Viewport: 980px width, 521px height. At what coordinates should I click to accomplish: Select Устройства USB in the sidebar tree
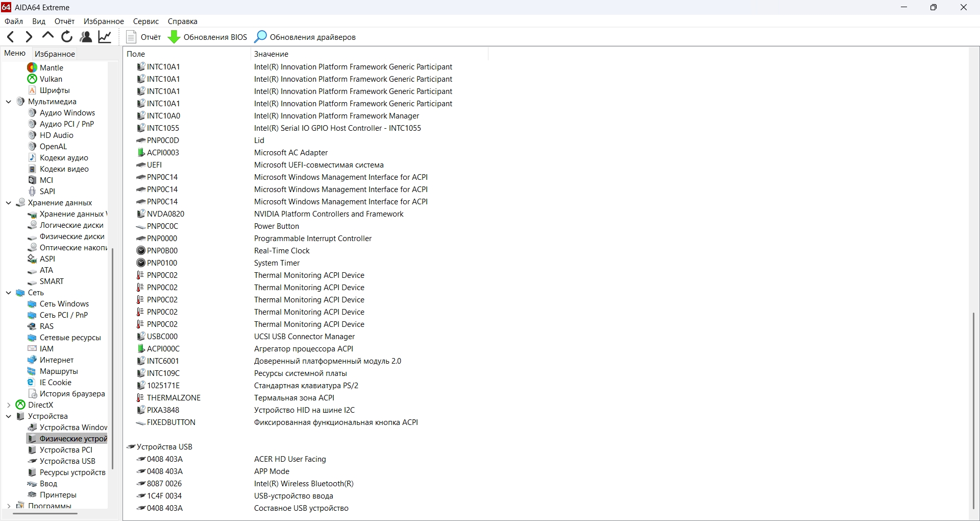(67, 461)
